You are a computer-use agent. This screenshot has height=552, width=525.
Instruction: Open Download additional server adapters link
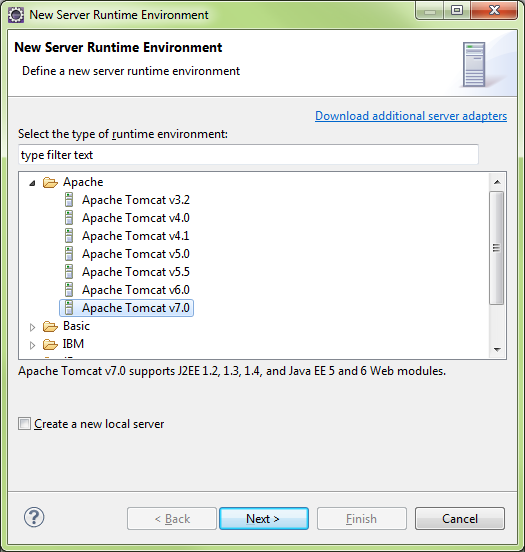411,116
